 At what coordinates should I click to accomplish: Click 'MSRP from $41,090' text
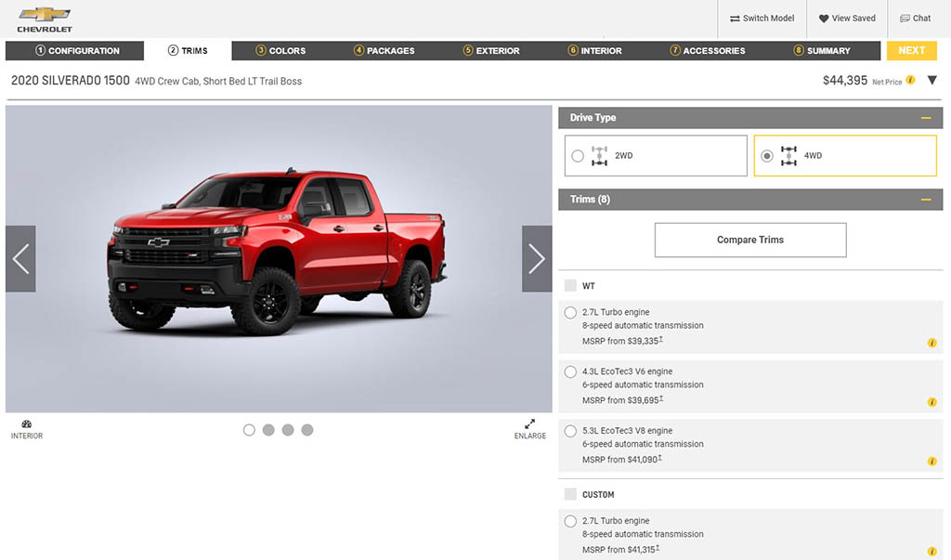coord(622,460)
